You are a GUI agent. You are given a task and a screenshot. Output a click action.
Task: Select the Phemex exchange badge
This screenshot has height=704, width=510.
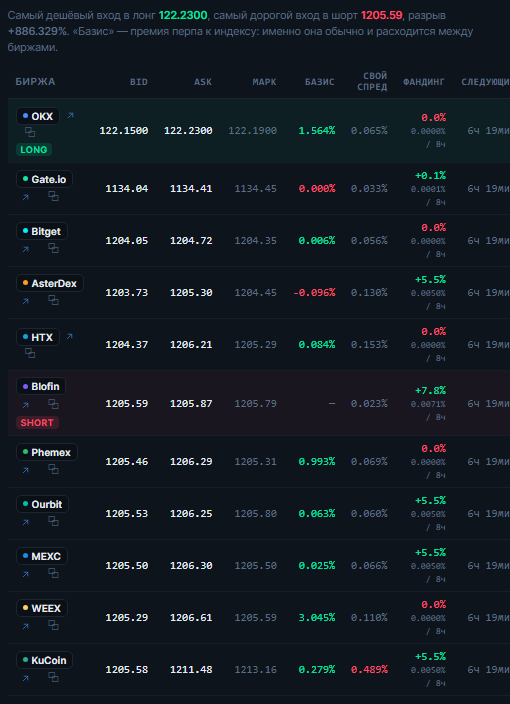47,452
